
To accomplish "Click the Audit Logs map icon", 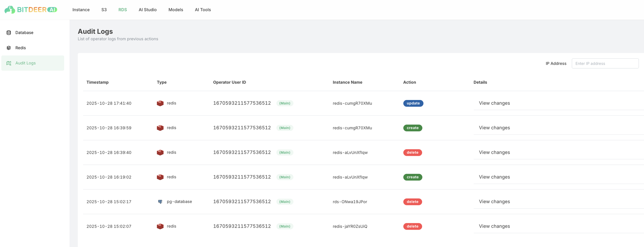I will 9,63.
